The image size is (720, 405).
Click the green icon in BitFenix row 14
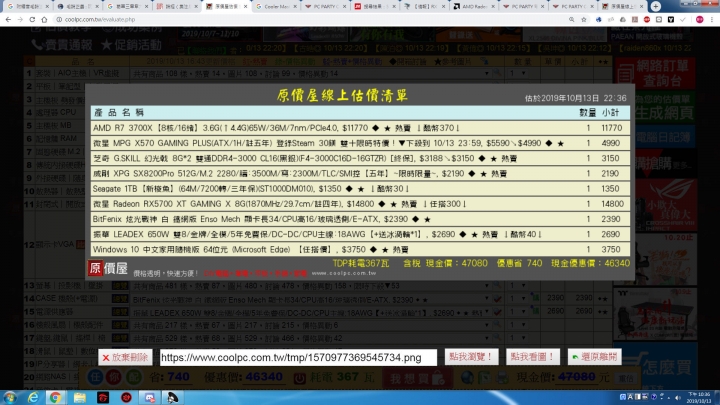[x=535, y=298]
